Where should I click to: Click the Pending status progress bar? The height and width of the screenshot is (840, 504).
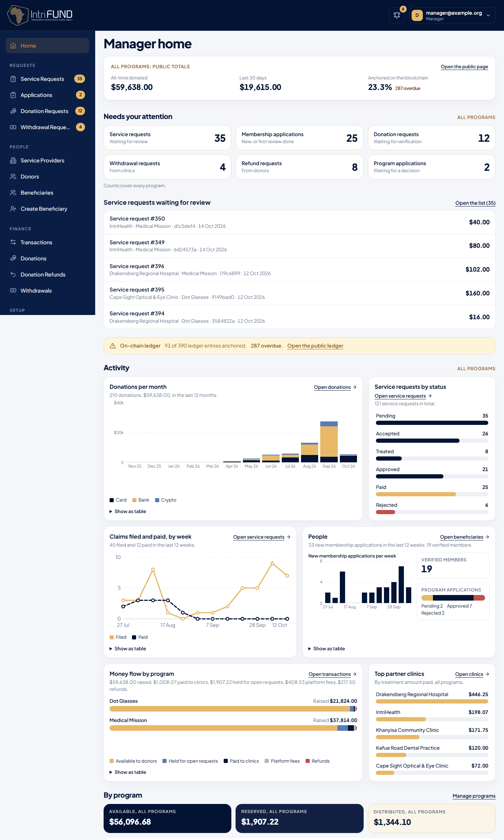point(432,423)
